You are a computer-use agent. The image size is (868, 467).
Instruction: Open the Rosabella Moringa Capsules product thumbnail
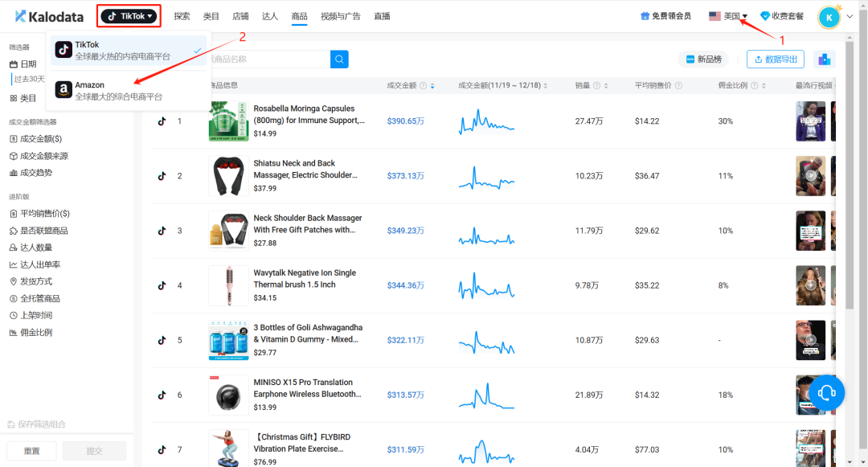(x=228, y=121)
